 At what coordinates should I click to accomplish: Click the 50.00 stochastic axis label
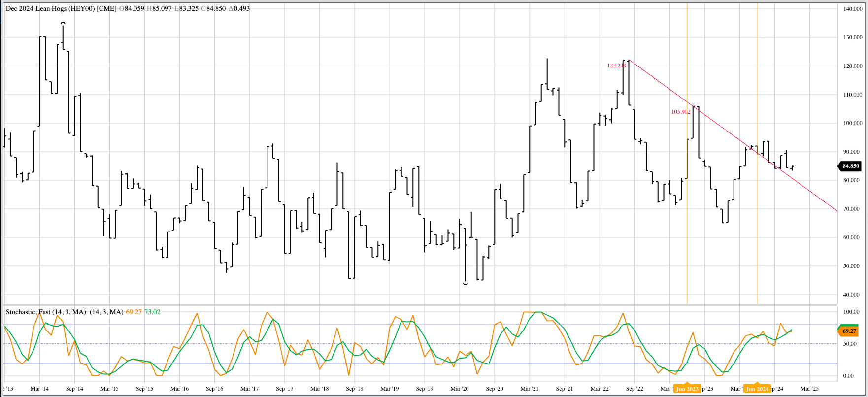[x=851, y=344]
